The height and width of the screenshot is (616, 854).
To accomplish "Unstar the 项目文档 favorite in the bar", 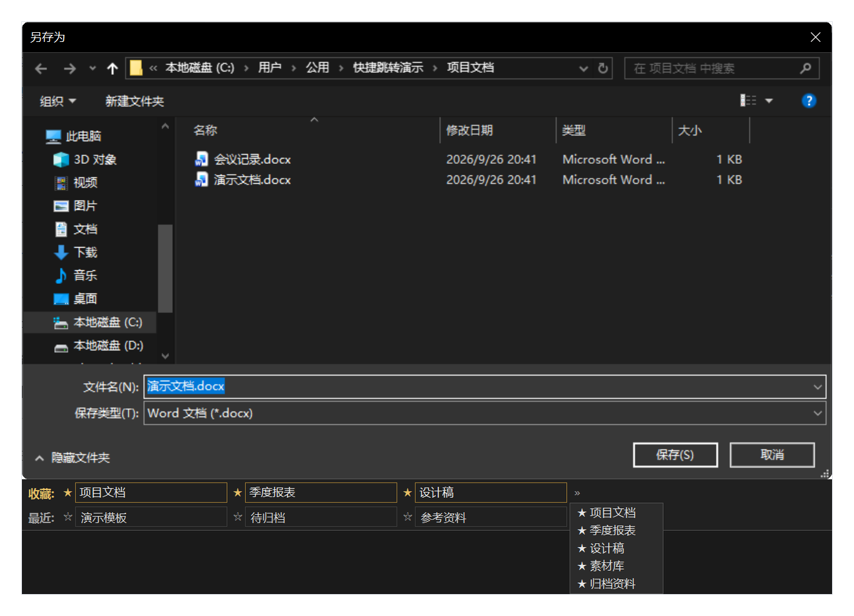I will [x=68, y=493].
